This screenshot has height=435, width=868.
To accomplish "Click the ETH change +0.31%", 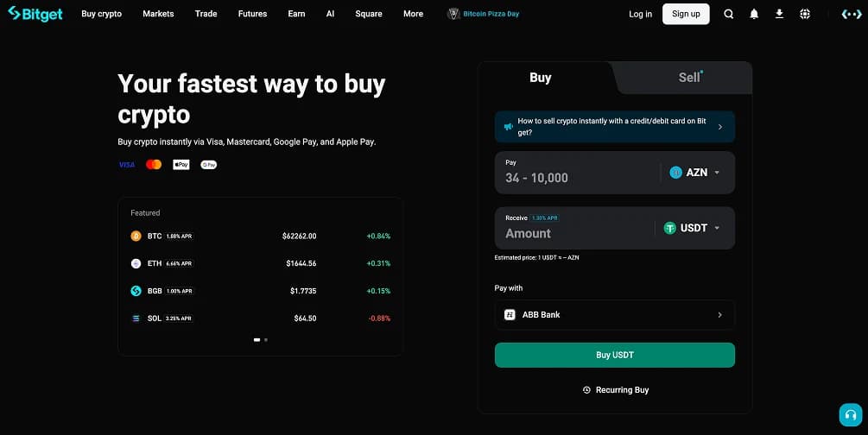I will [378, 263].
